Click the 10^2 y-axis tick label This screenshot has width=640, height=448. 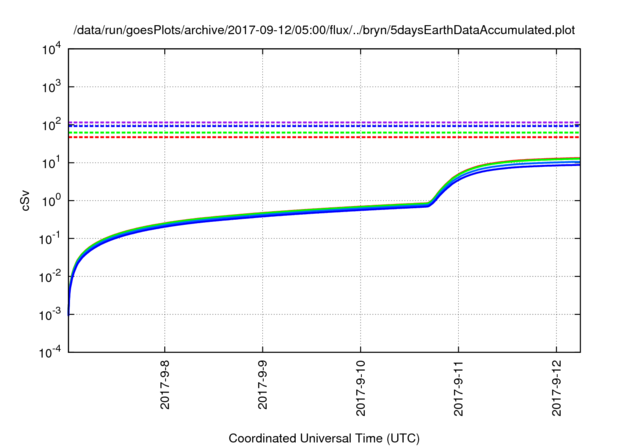[x=51, y=124]
